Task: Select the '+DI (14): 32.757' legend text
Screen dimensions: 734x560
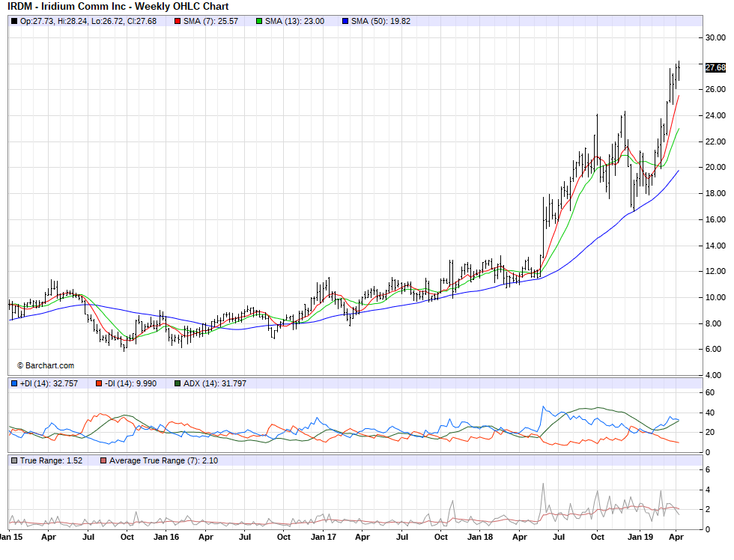Action: (49, 383)
